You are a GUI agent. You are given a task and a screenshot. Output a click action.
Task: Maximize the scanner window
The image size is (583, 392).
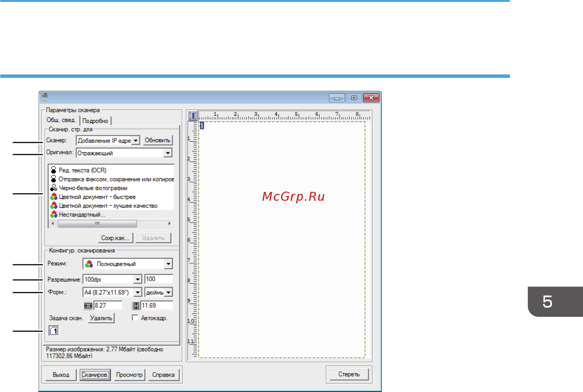354,98
